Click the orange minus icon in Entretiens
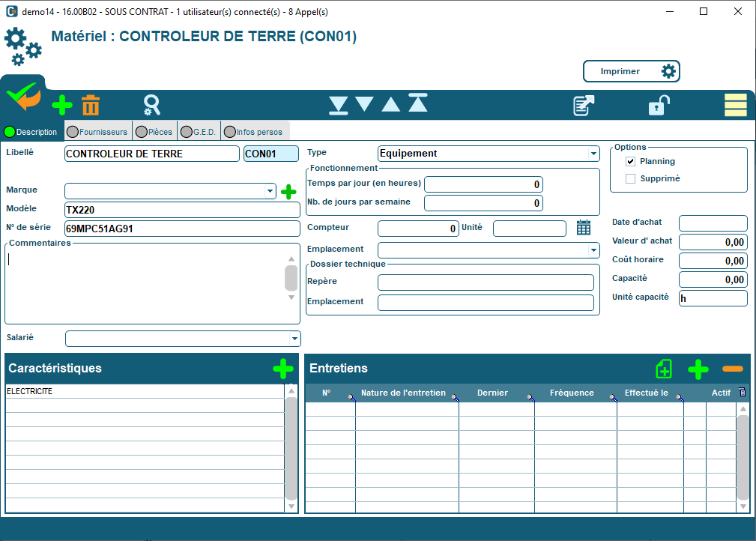The height and width of the screenshot is (541, 756). click(733, 369)
